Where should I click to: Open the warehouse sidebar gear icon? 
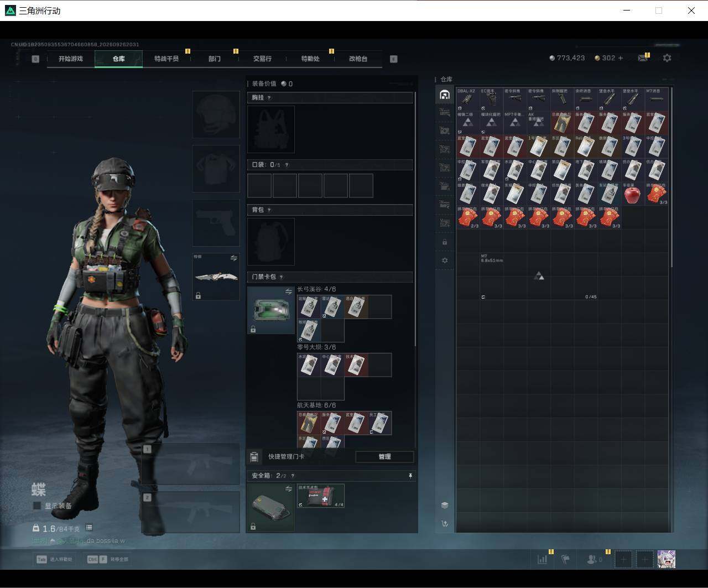tap(445, 261)
